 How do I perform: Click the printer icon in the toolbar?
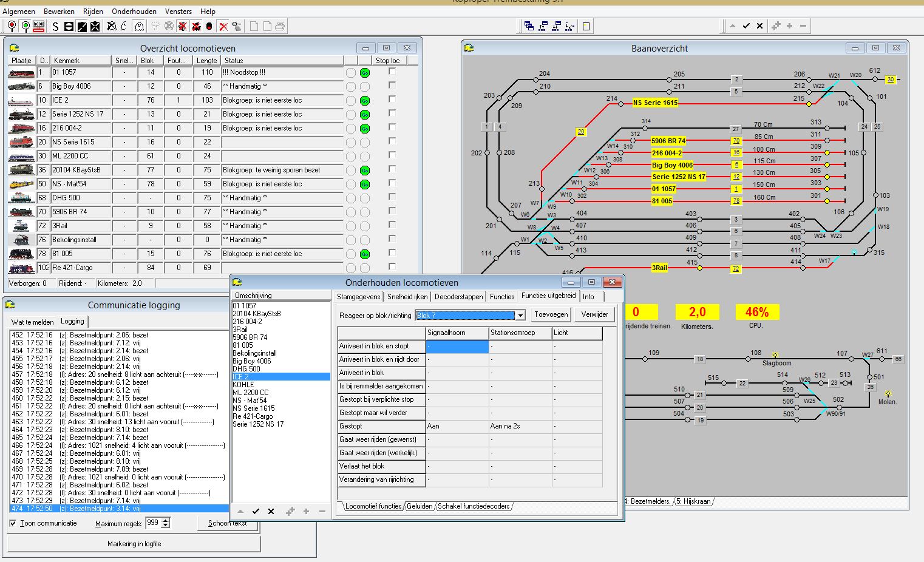(280, 26)
